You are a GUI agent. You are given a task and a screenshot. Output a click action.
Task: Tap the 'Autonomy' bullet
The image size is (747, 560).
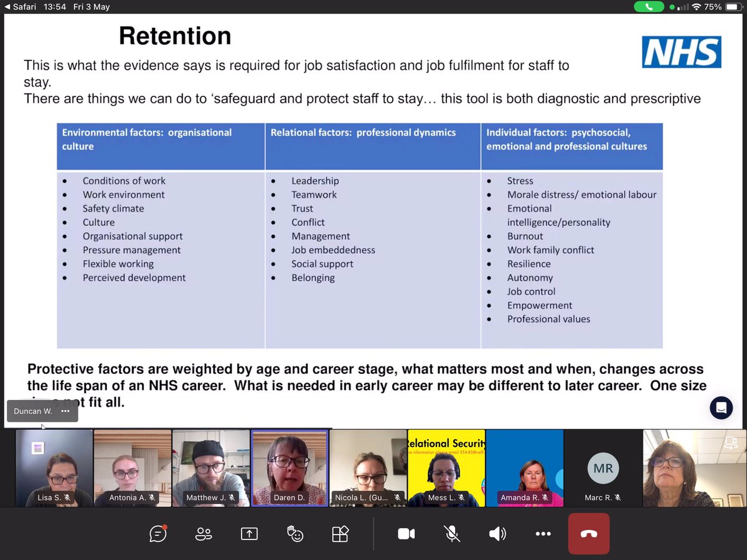[x=530, y=278]
